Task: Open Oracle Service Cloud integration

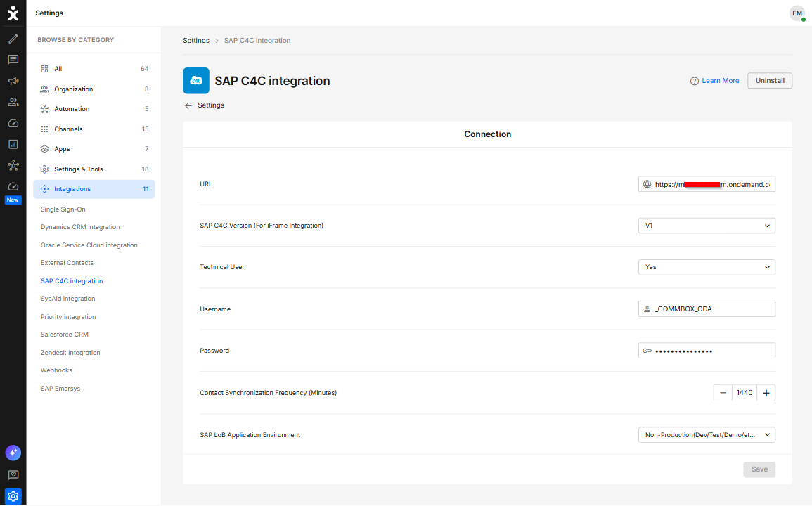Action: coord(89,245)
